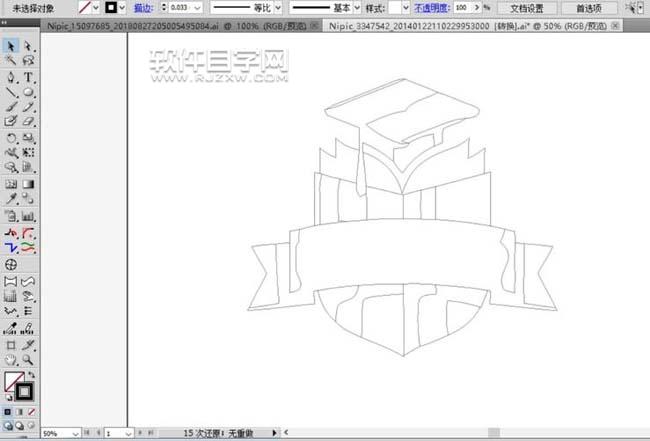The image size is (650, 441).
Task: Select the Rotate tool
Action: (x=11, y=138)
